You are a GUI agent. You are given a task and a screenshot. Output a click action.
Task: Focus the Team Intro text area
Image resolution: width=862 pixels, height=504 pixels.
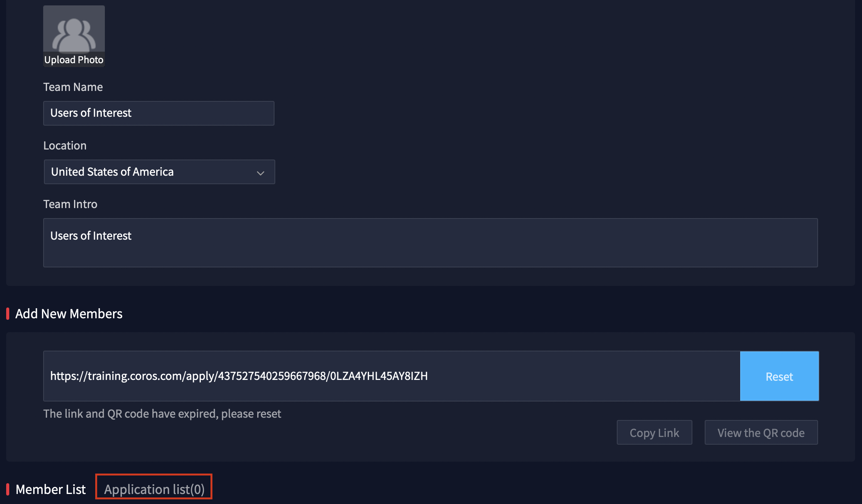430,243
